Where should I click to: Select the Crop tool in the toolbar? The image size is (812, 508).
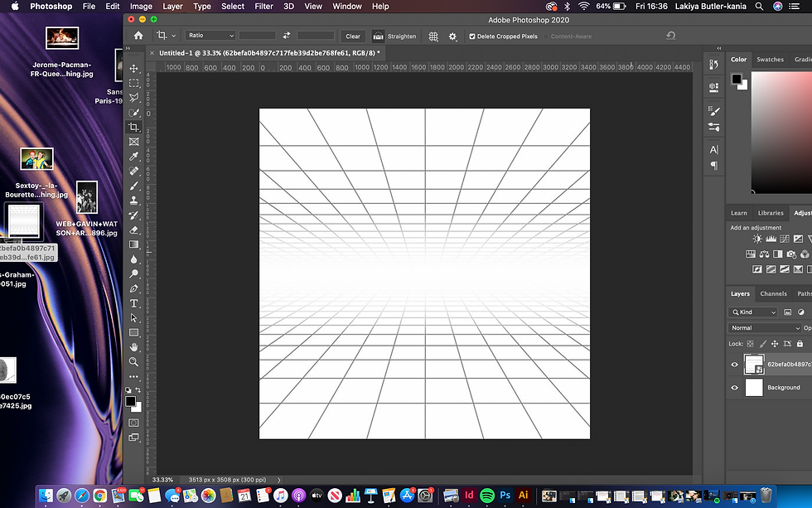click(133, 127)
